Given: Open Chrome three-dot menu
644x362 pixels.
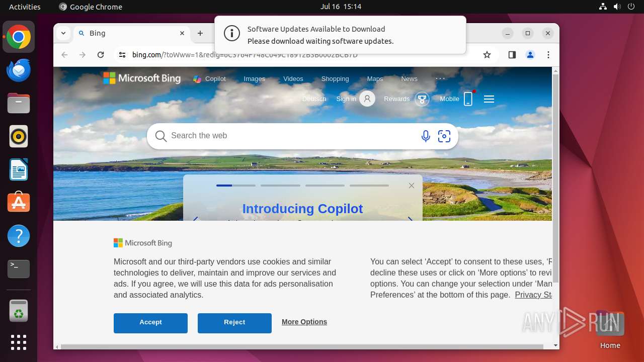Looking at the screenshot, I should coord(548,55).
